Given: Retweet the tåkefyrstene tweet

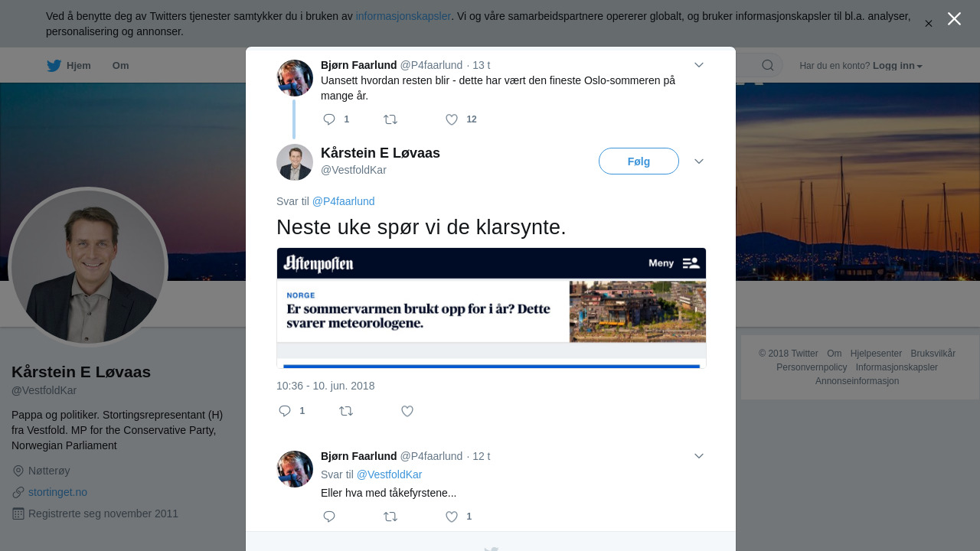Looking at the screenshot, I should [390, 517].
